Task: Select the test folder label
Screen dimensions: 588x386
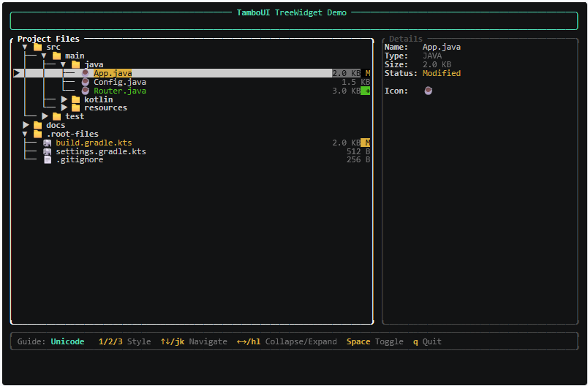Action: (75, 116)
